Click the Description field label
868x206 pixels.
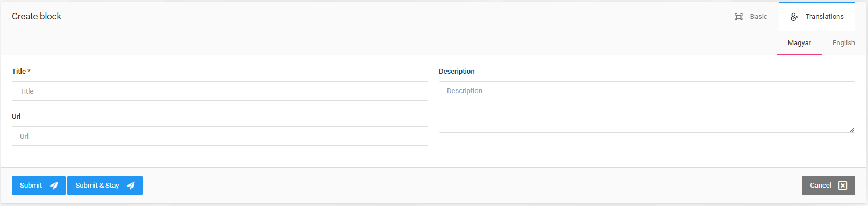point(457,72)
